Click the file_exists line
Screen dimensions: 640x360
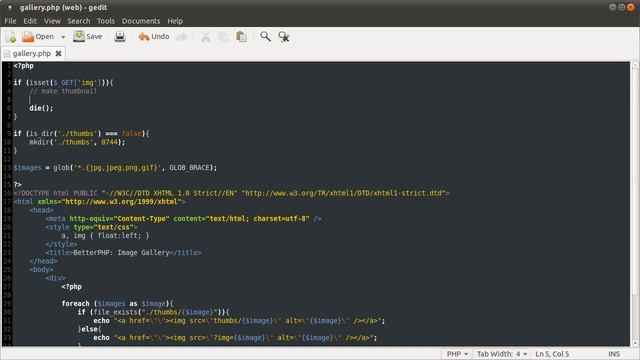tap(153, 312)
